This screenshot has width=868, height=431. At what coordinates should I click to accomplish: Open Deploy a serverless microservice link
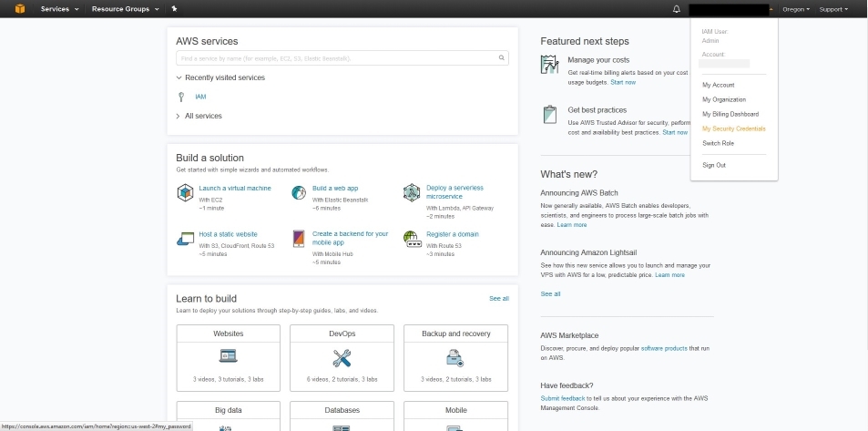click(x=454, y=192)
